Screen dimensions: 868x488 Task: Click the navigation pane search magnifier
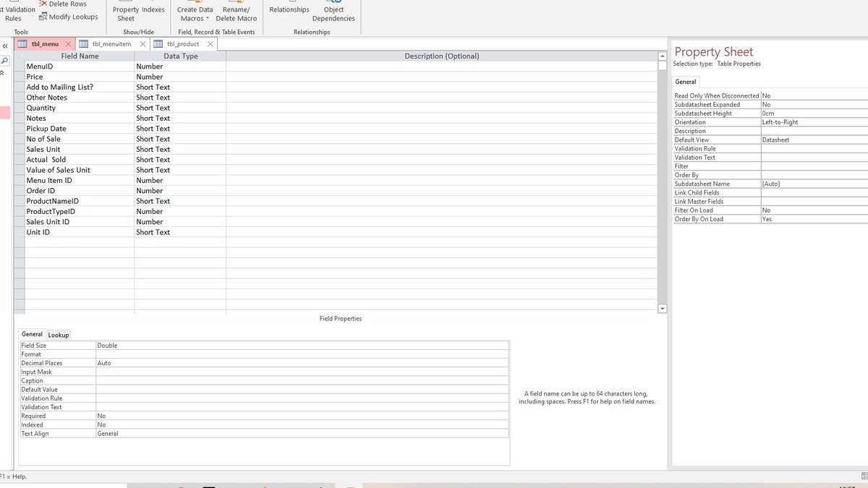5,60
